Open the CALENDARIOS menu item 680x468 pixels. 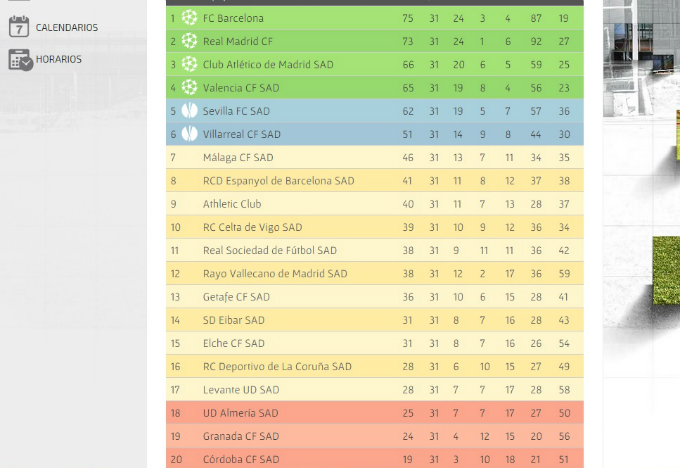pos(67,27)
